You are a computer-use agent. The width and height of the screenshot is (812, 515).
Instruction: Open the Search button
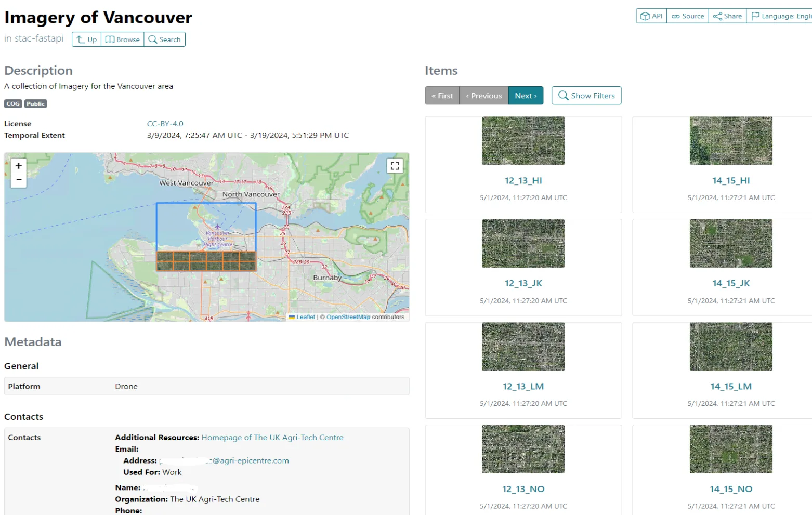[165, 39]
